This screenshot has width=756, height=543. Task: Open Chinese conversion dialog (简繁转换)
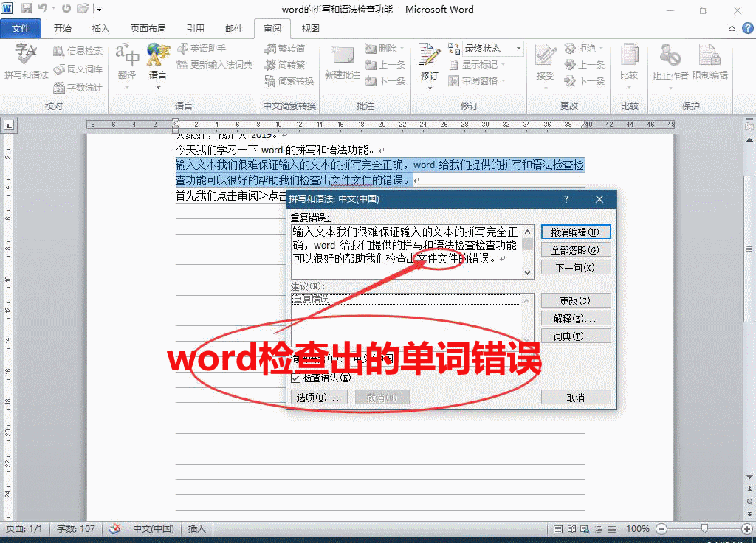pos(289,81)
